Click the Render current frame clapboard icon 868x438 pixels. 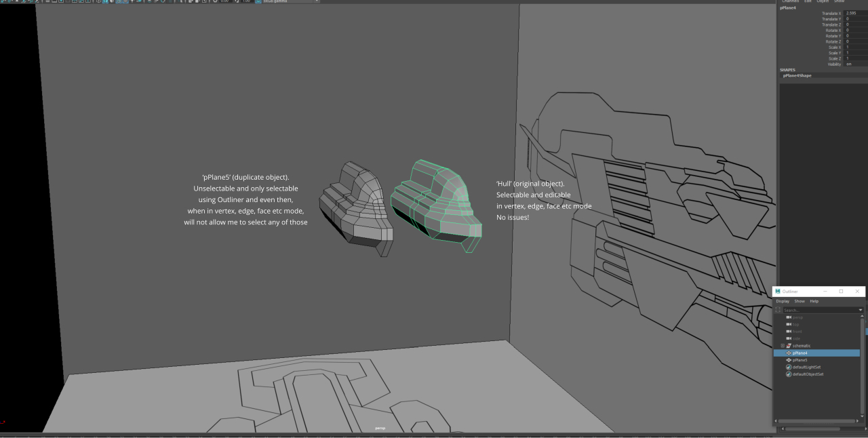point(189,2)
